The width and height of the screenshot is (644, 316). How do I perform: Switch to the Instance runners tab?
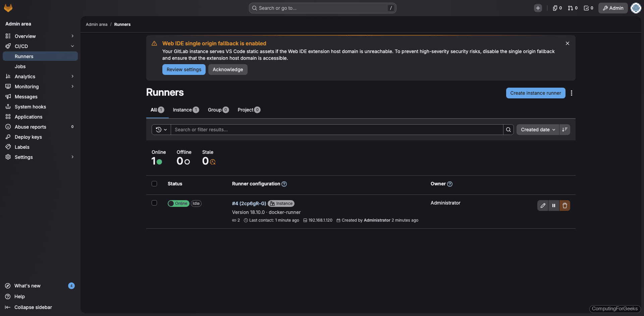185,110
